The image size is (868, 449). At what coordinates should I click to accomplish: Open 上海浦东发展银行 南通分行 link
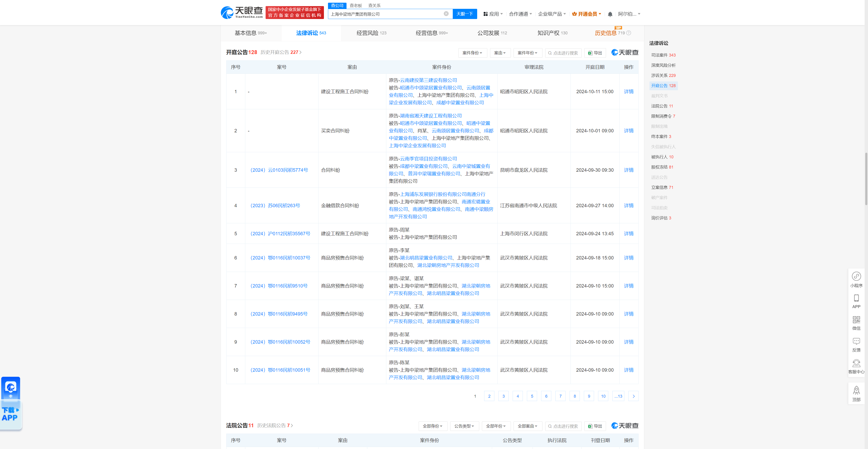[x=442, y=194]
